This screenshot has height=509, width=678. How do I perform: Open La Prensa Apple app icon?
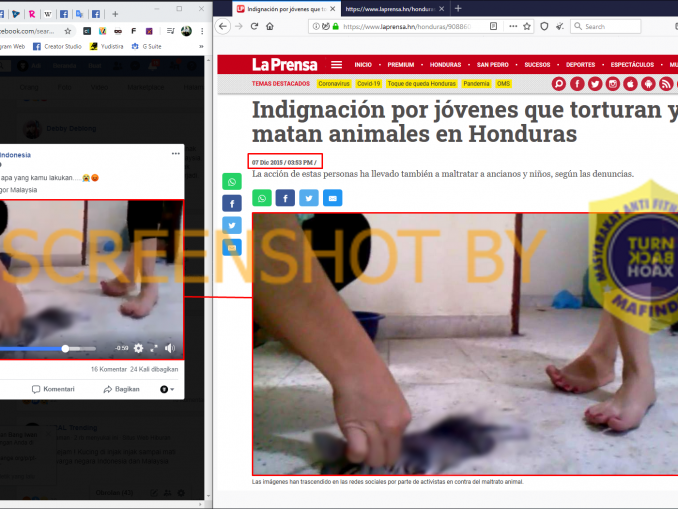click(x=630, y=83)
